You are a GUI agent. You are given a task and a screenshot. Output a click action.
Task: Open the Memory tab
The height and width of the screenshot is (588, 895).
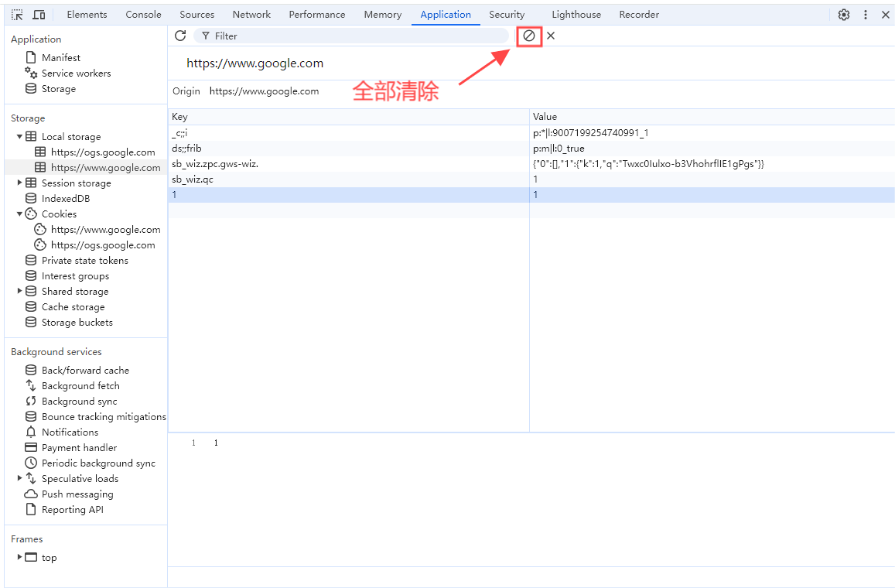382,15
